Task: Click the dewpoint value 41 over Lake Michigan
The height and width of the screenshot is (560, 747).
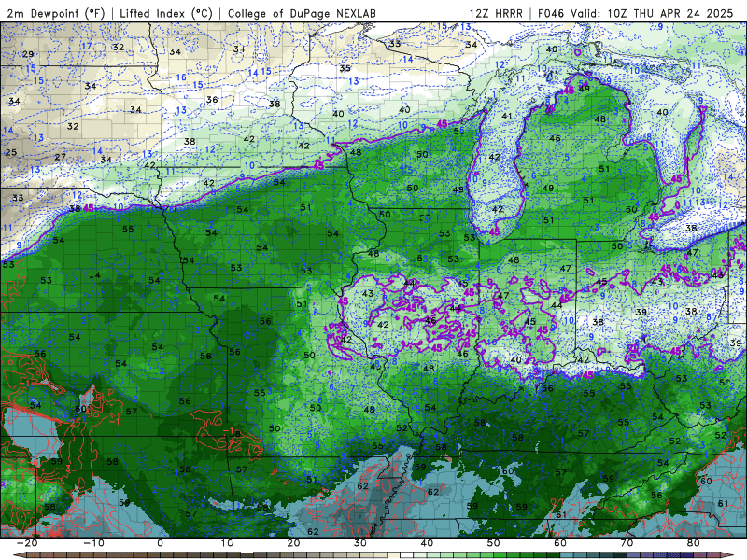Action: (x=506, y=116)
